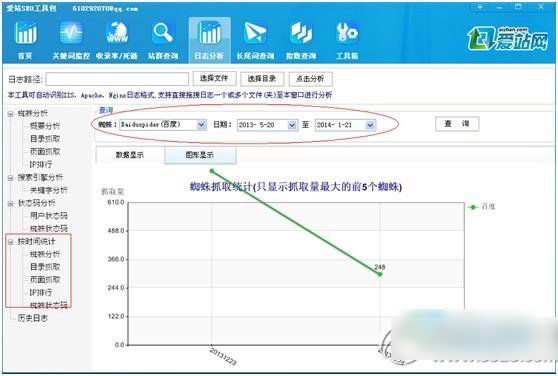This screenshot has height=376, width=558.
Task: Click inside the 日志路径 input field
Action: pyautogui.click(x=117, y=79)
